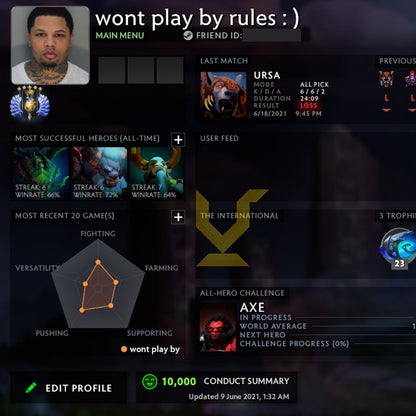Go back via Main Menu link

[120, 36]
